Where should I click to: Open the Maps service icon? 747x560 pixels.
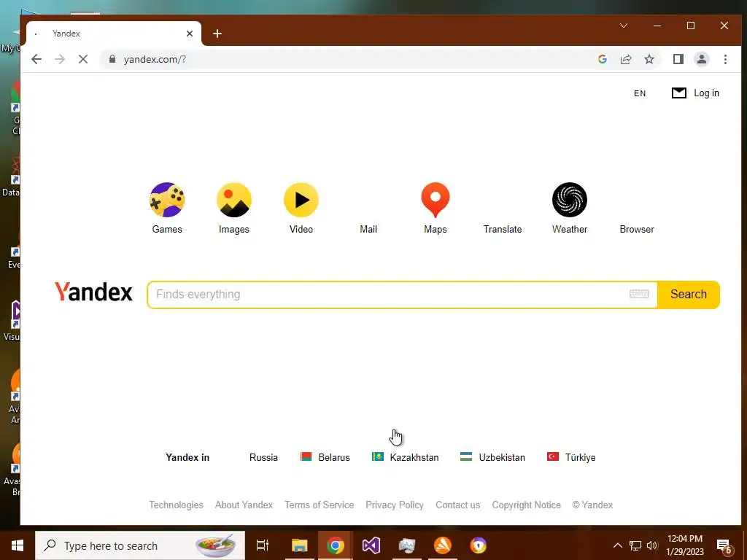pyautogui.click(x=436, y=200)
